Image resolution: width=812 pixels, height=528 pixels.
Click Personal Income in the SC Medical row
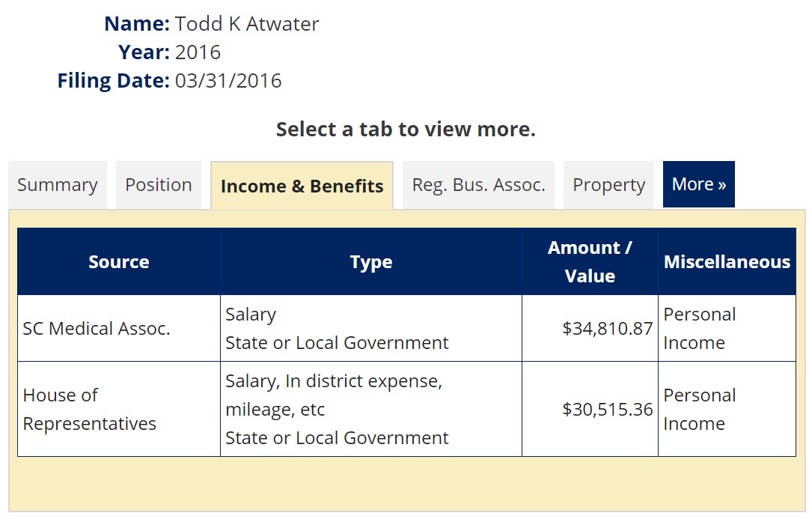point(699,329)
